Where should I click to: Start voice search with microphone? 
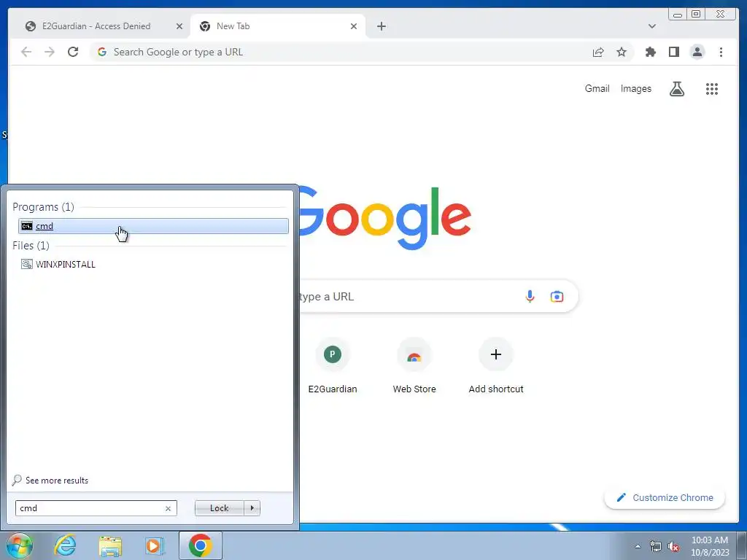pos(530,297)
